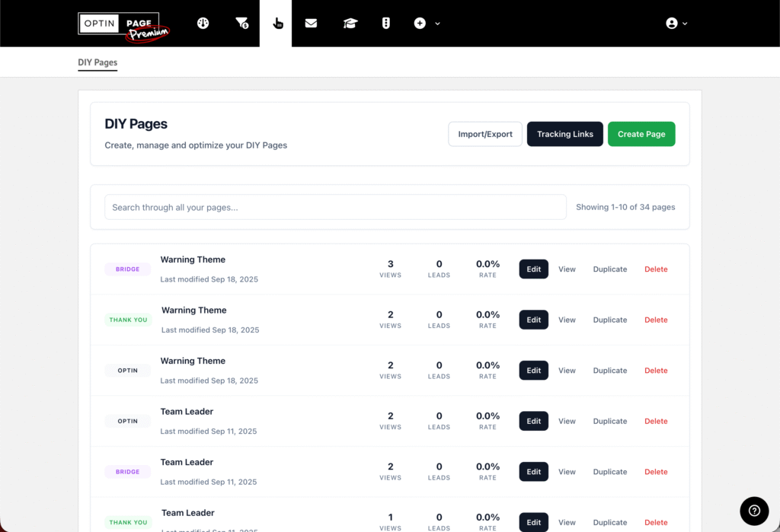This screenshot has width=780, height=532.
Task: Open the graduation cap training icon
Action: 350,24
